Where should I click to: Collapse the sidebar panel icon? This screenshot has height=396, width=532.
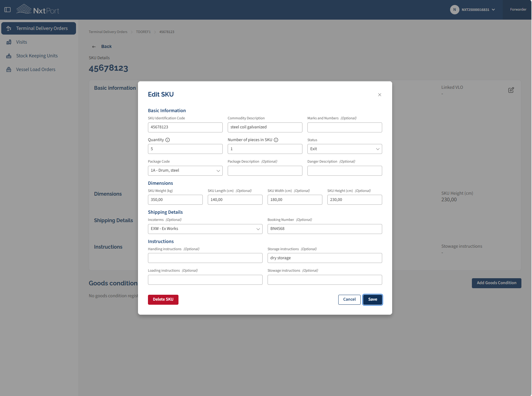click(x=7, y=10)
